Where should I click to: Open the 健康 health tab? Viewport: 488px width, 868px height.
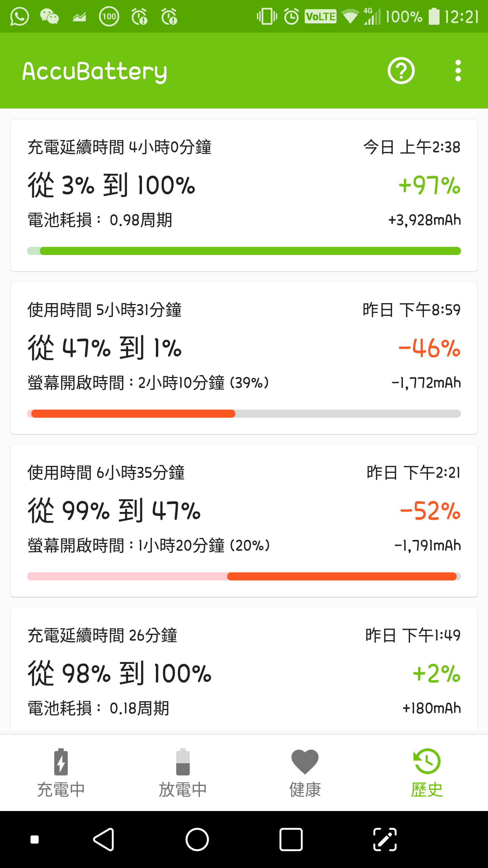(305, 773)
